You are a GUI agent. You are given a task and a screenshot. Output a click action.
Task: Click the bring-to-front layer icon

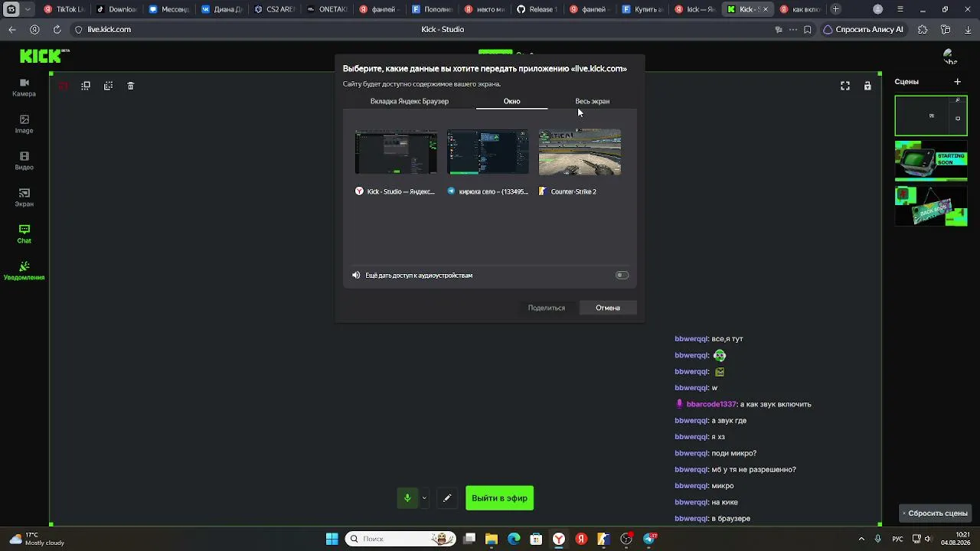[86, 86]
